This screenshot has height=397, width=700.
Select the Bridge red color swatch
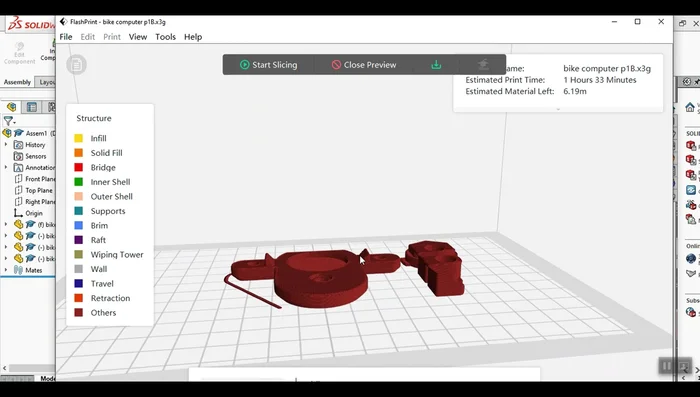tap(79, 167)
